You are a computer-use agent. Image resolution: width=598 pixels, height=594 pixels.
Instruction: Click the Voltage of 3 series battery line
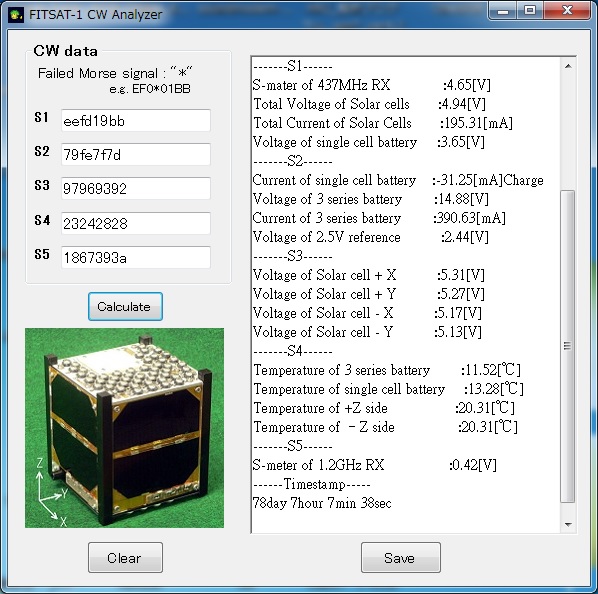point(370,199)
